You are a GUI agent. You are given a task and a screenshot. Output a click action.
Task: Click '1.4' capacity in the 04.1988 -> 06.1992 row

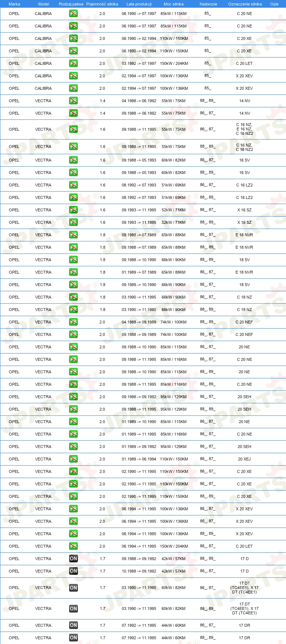(x=102, y=101)
